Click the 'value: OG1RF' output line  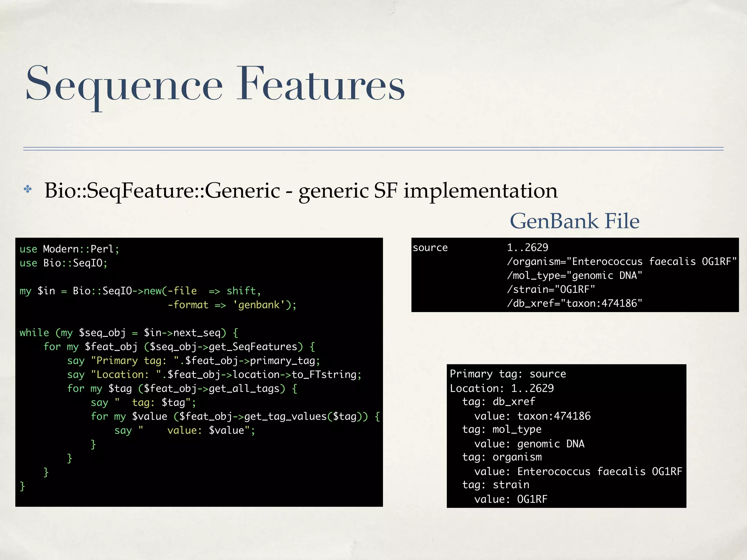(x=511, y=499)
